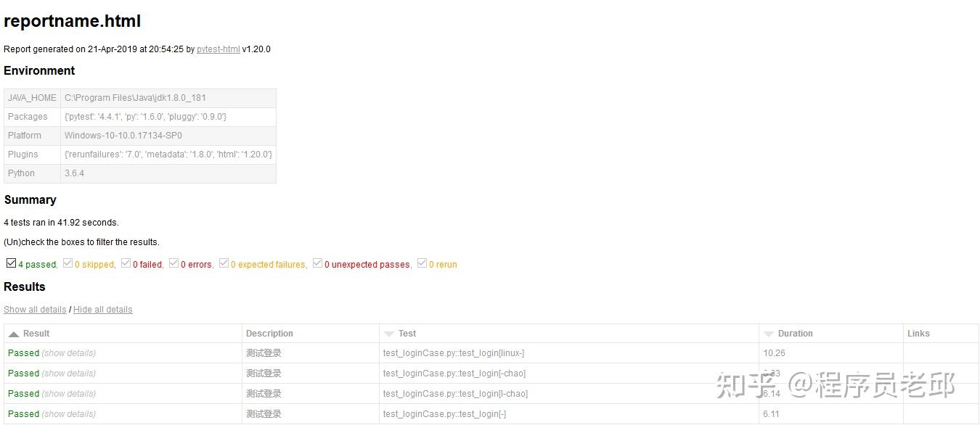Click the Python version value 3.6.4
980x425 pixels.
click(x=74, y=173)
